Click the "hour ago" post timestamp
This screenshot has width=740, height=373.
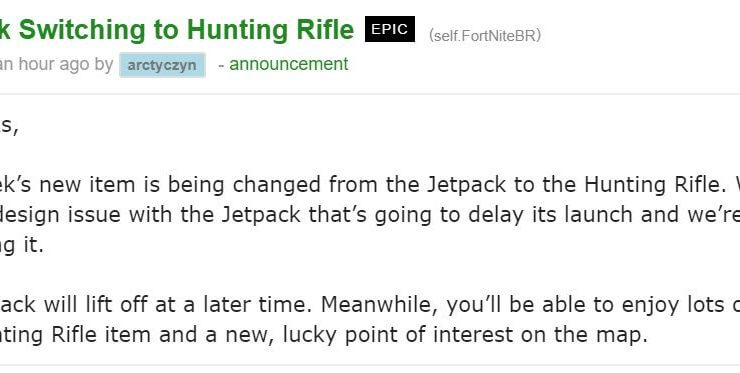tap(53, 64)
